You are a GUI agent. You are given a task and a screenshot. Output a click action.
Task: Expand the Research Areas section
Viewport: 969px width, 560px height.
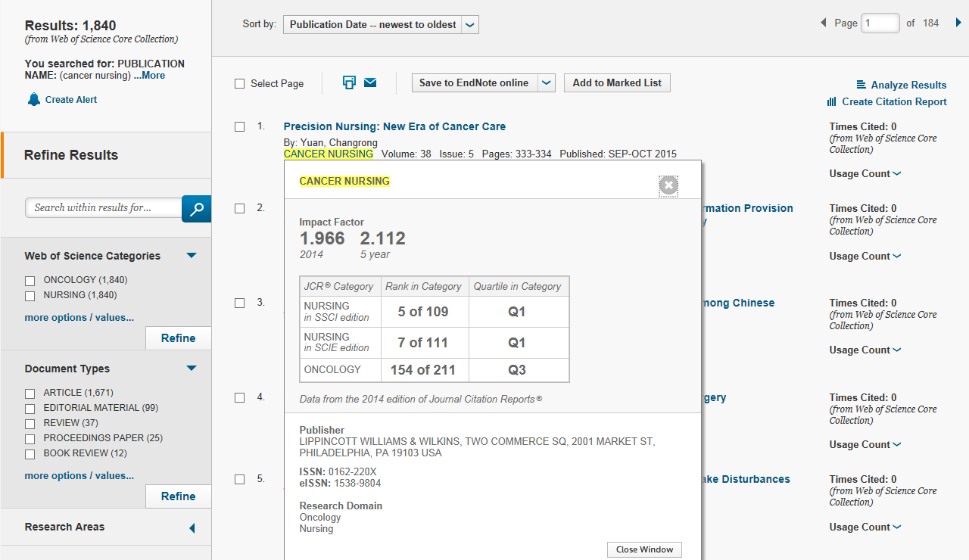pos(192,528)
